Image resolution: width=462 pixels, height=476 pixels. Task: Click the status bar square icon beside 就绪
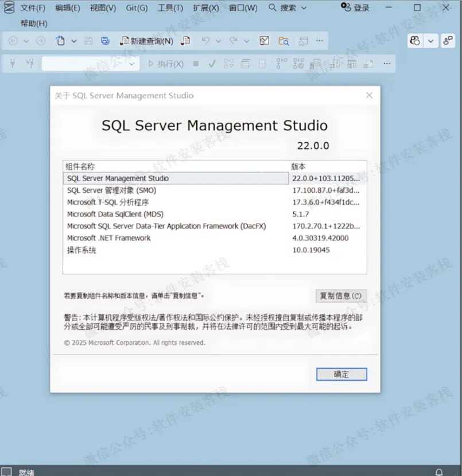pyautogui.click(x=7, y=471)
